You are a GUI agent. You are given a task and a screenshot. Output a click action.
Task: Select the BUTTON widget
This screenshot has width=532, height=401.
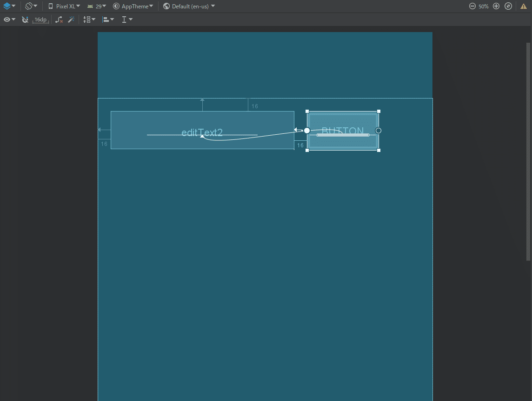click(343, 131)
